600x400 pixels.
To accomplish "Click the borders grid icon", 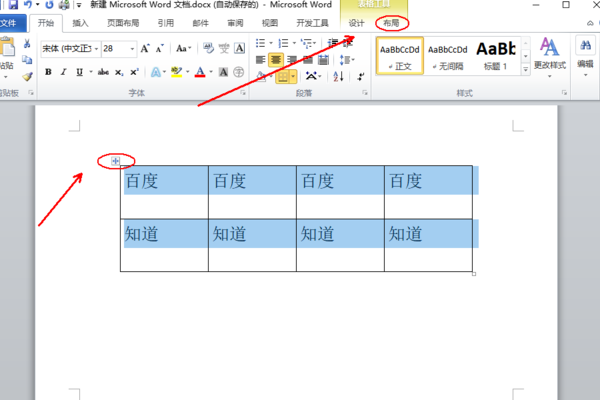I will tap(283, 77).
